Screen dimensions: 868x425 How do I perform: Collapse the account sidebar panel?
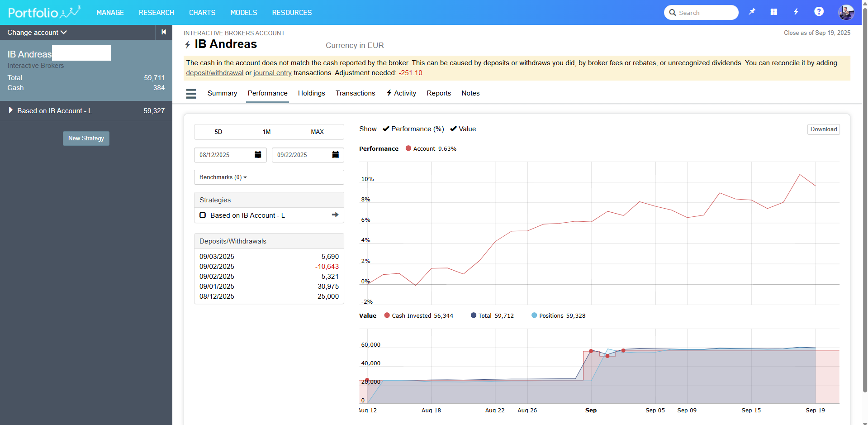tap(164, 32)
